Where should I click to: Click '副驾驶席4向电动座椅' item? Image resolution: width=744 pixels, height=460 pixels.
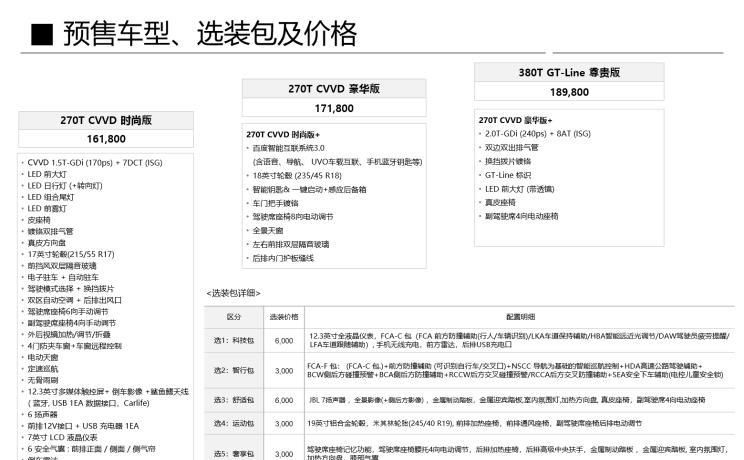(x=521, y=216)
